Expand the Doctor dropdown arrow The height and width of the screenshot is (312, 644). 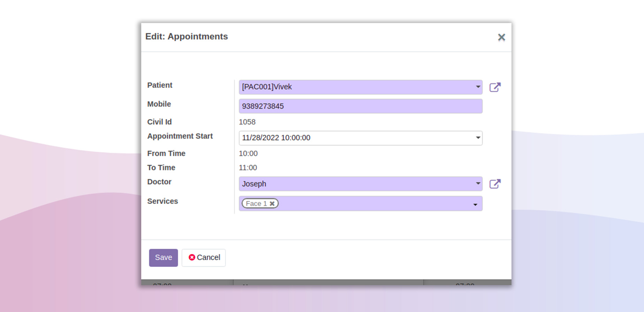click(478, 183)
